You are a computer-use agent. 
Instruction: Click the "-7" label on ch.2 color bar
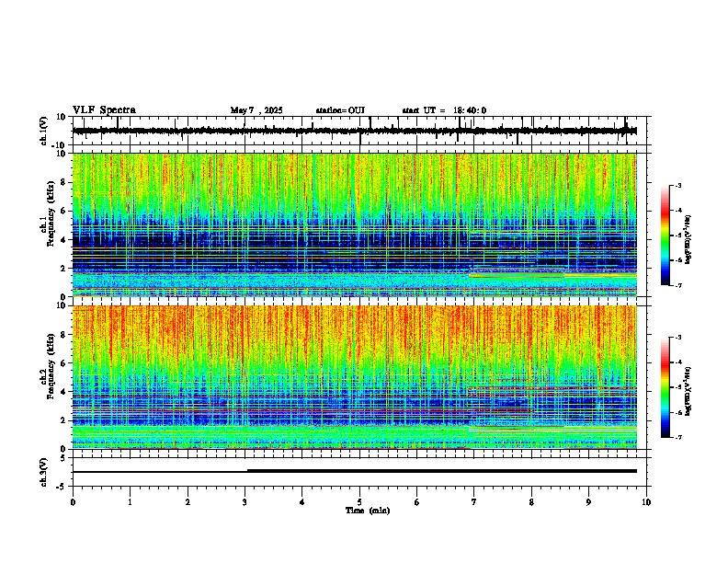[677, 437]
